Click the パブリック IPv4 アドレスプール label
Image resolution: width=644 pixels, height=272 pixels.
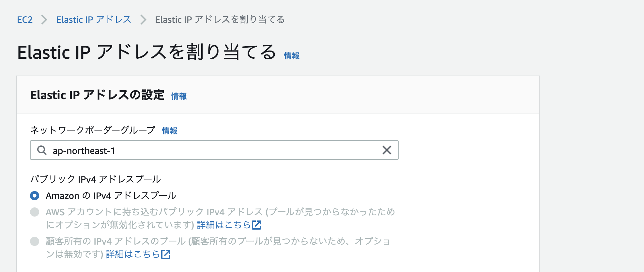point(96,179)
